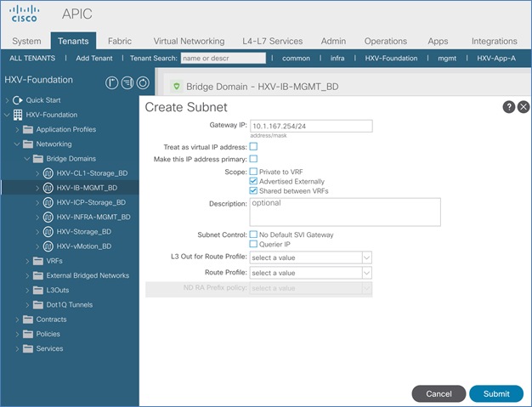Image resolution: width=532 pixels, height=407 pixels.
Task: Click the Dot1Q Tunnels folder icon
Action: point(38,304)
